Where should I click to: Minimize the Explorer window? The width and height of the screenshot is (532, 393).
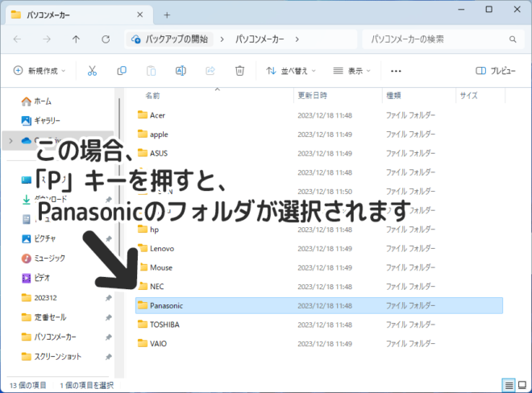click(x=461, y=10)
